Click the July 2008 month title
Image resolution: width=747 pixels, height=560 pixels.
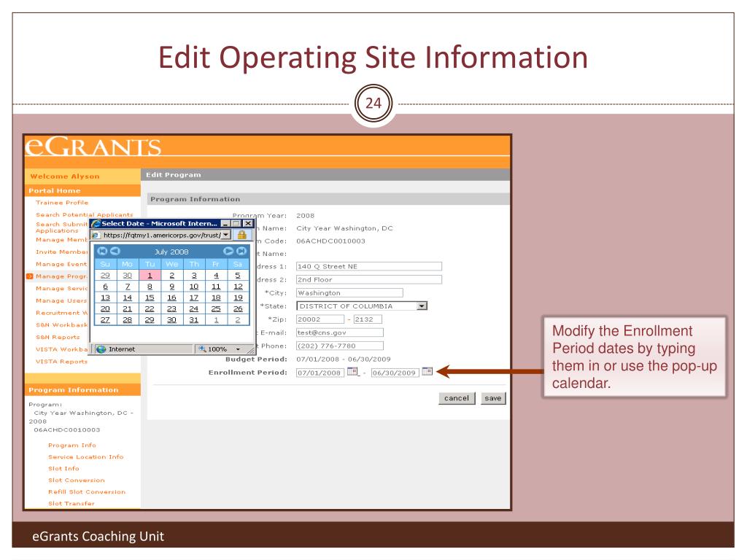coord(171,252)
